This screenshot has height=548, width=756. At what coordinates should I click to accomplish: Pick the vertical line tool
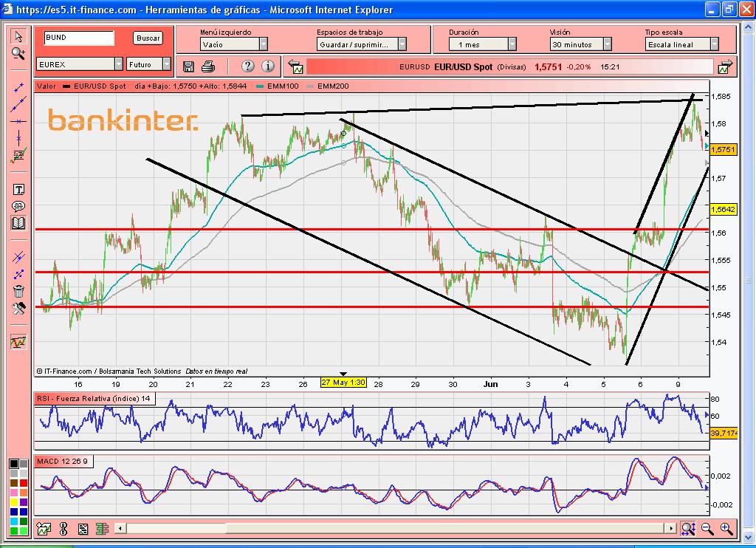click(x=18, y=138)
